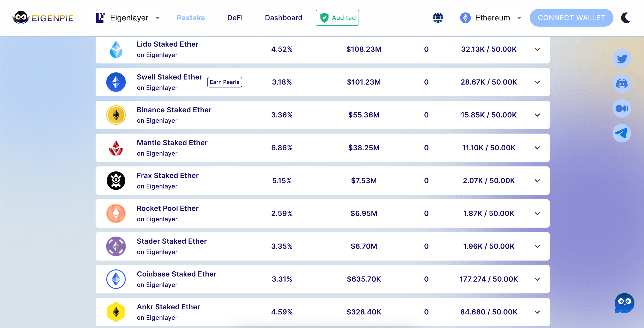Click the $6.70M TVL value
The image size is (644, 328).
point(364,246)
